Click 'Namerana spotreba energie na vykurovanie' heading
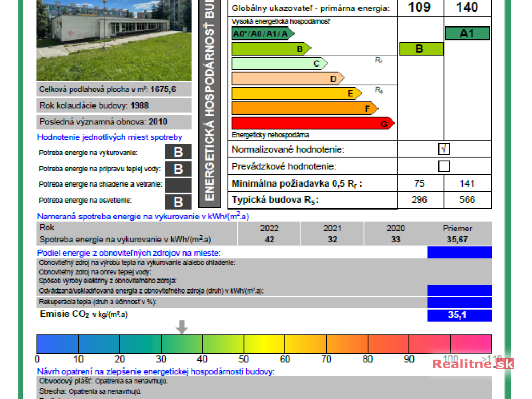Screen dimensions: 532x399 tap(143, 216)
